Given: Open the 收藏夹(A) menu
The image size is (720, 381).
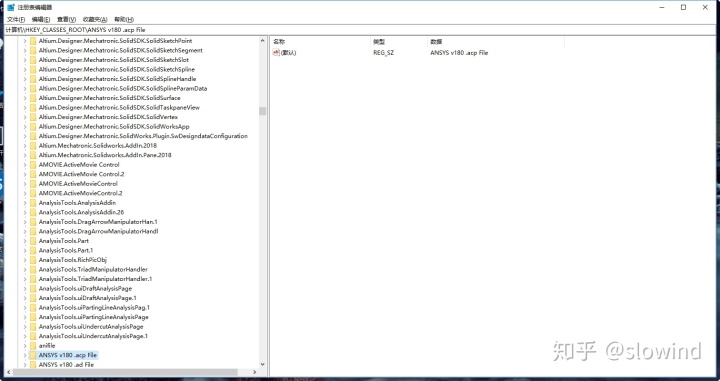Looking at the screenshot, I should (95, 19).
